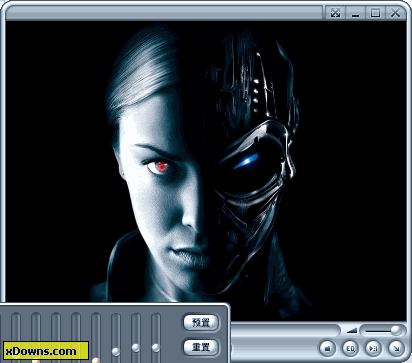Click the volume slider knob

coord(396,330)
